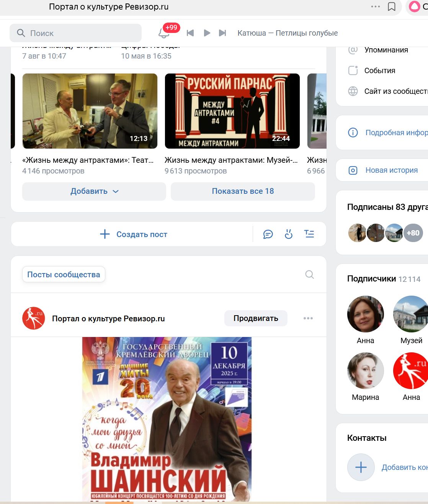Screen dimensions: 428x504
Task: Open the "События" menu item
Action: (379, 70)
